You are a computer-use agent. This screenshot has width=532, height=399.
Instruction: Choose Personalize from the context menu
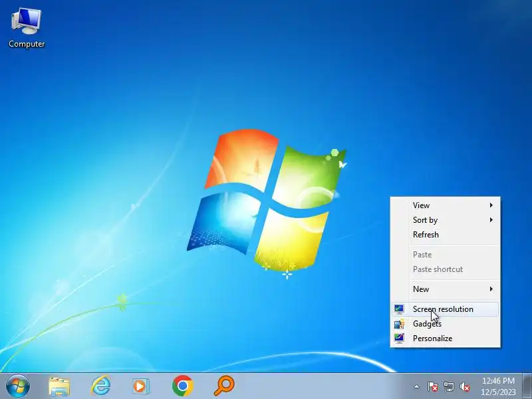tap(446, 338)
